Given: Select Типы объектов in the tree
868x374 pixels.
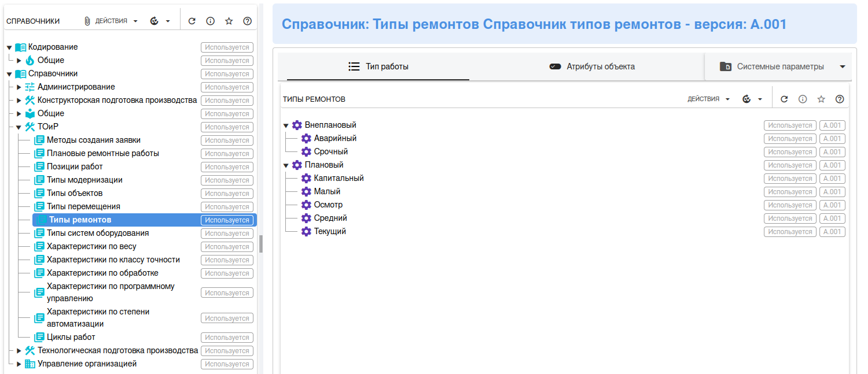Looking at the screenshot, I should tap(75, 193).
